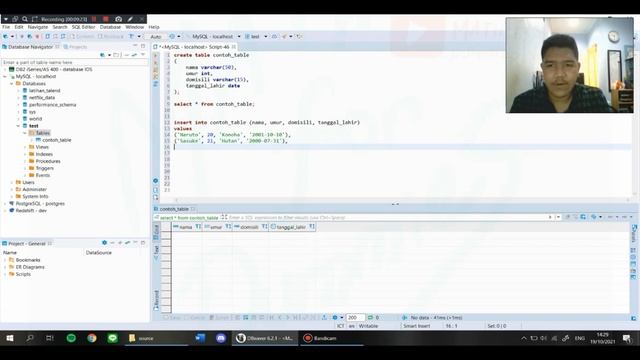The height and width of the screenshot is (360, 640).
Task: Open the Help menu
Action: [x=154, y=27]
